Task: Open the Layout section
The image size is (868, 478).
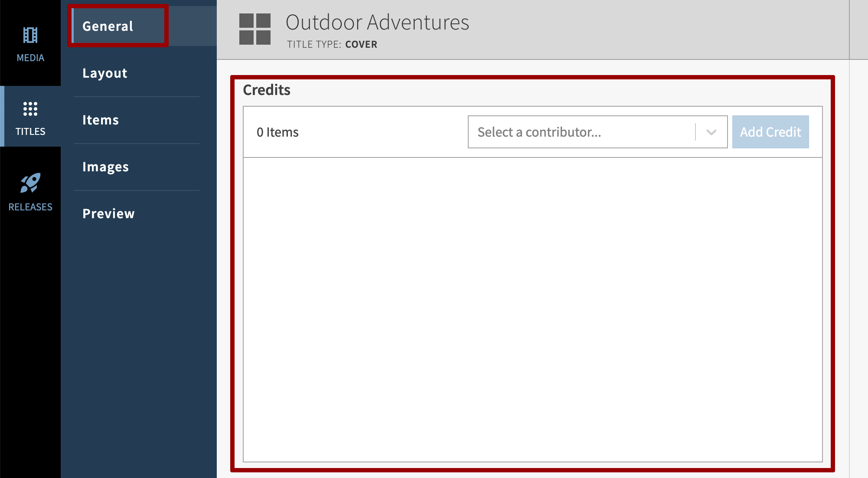Action: click(x=104, y=73)
